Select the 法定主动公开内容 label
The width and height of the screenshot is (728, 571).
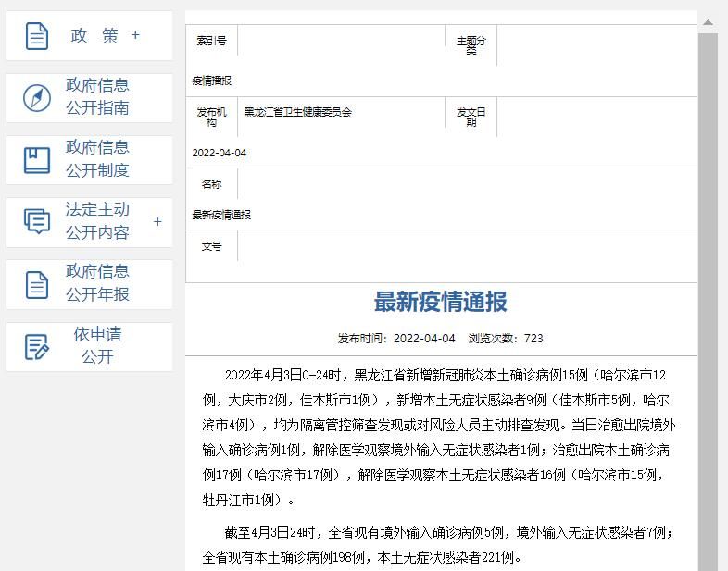click(97, 221)
